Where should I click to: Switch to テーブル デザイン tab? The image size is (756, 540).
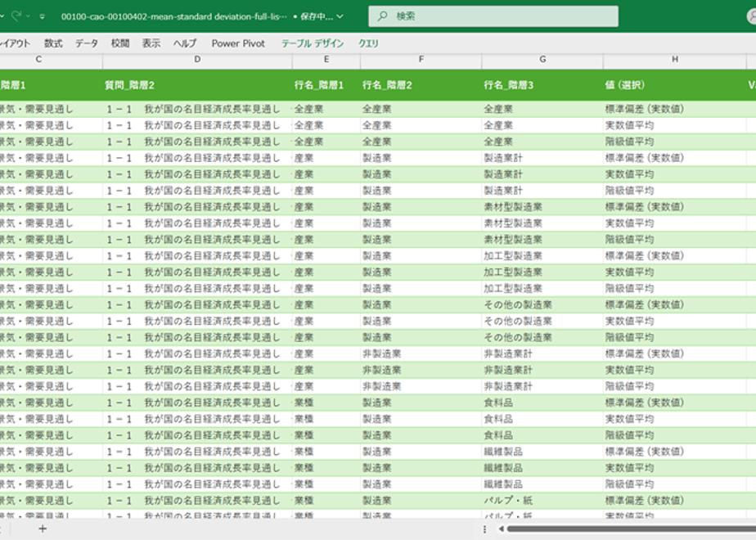[x=313, y=43]
